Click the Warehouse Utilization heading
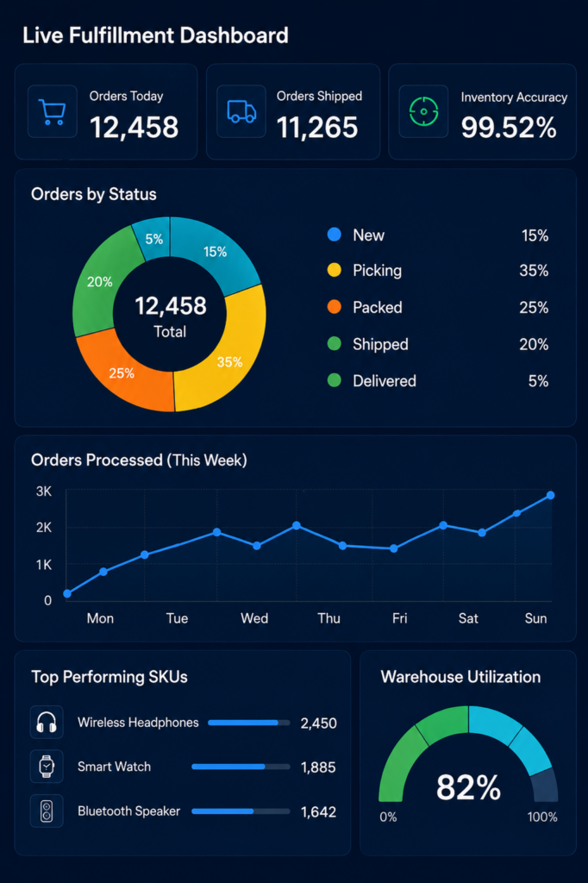This screenshot has height=883, width=588. point(460,677)
